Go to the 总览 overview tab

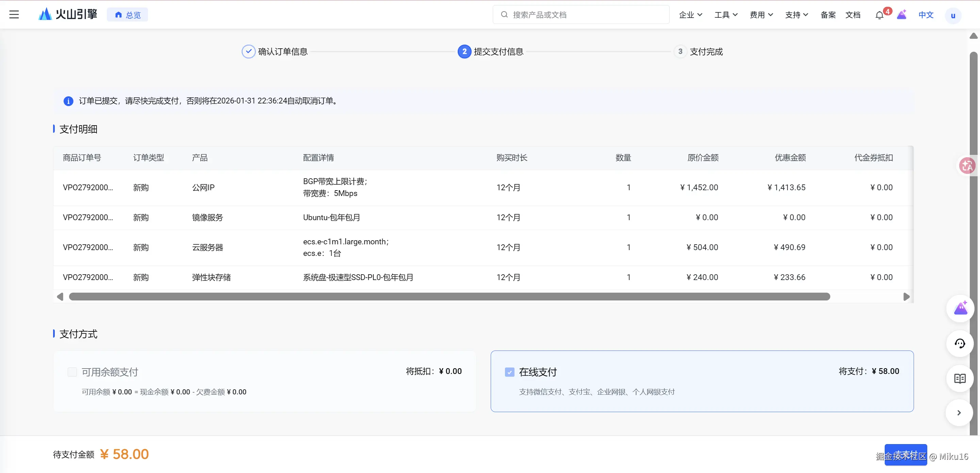click(x=128, y=15)
